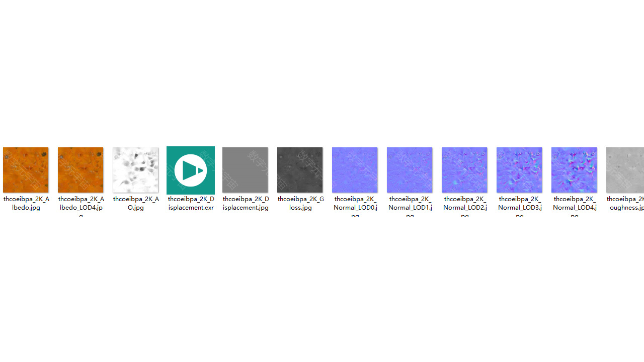The width and height of the screenshot is (644, 362).
Task: Select the dark Gloss.jpg thumbnail
Action: 300,170
